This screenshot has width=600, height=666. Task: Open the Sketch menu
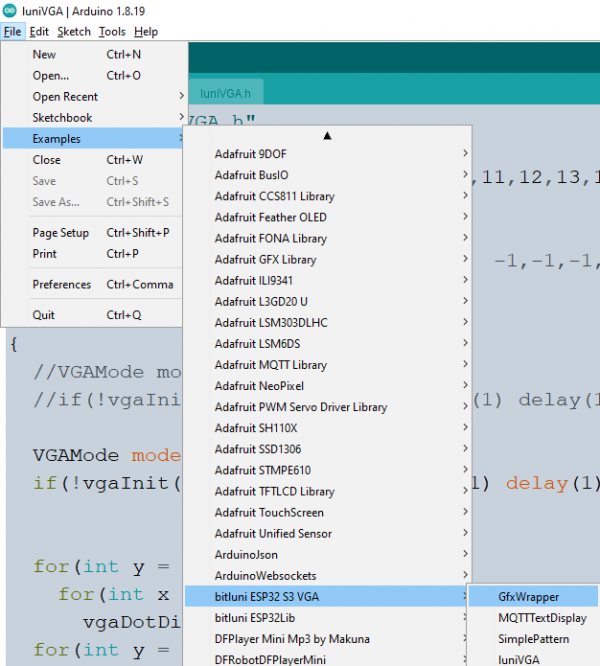click(x=73, y=32)
